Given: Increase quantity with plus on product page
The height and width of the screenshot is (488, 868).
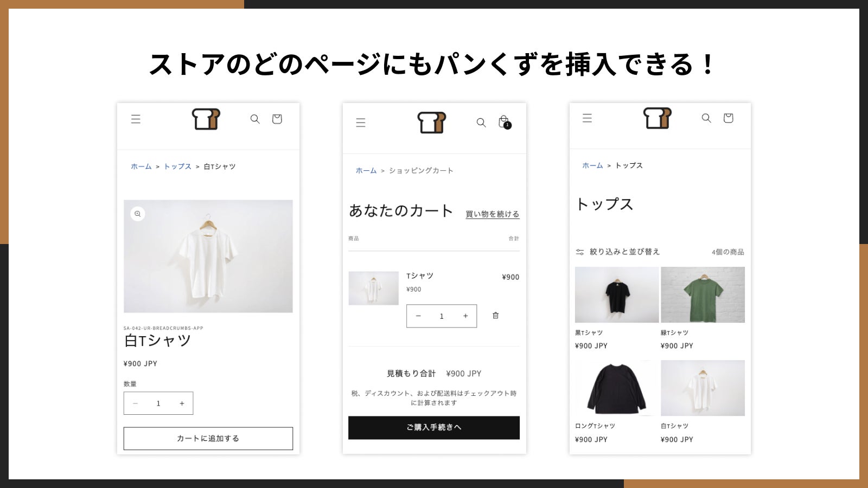Looking at the screenshot, I should pyautogui.click(x=182, y=403).
